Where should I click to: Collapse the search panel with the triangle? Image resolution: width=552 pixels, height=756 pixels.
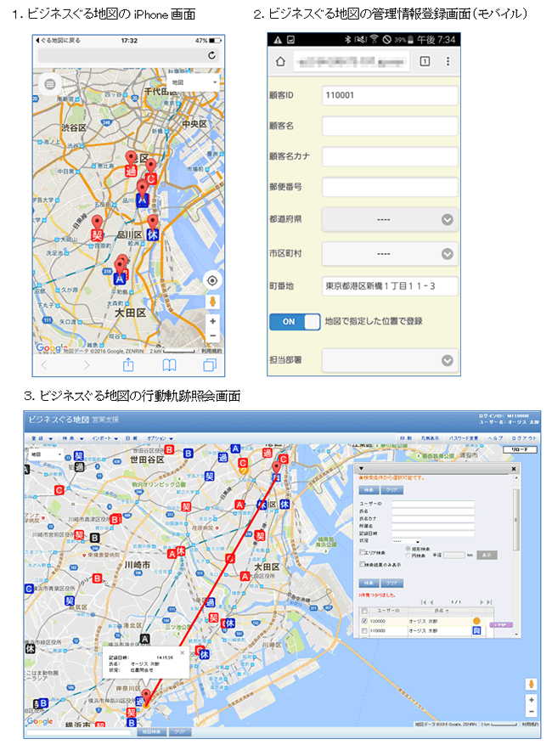pyautogui.click(x=361, y=468)
